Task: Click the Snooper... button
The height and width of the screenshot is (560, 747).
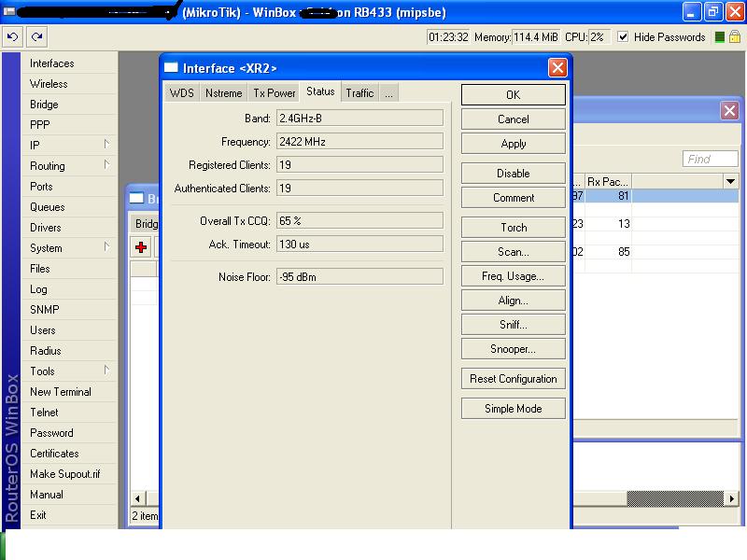Action: 513,349
